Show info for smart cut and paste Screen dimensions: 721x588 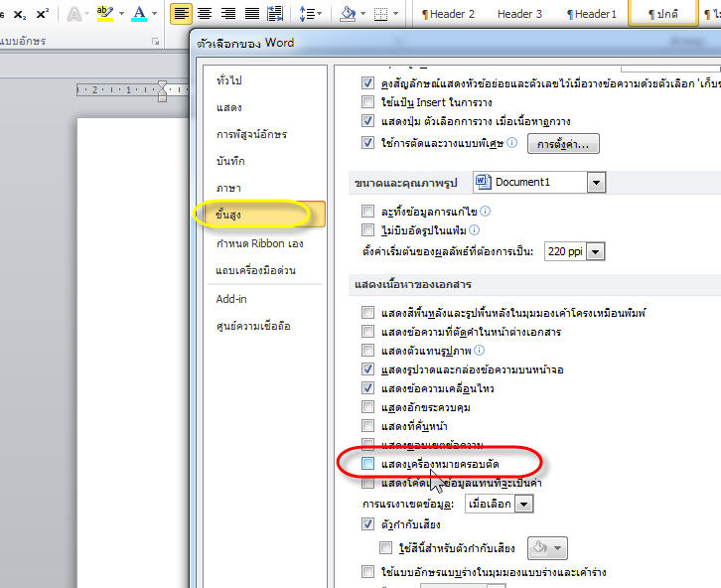pos(512,142)
